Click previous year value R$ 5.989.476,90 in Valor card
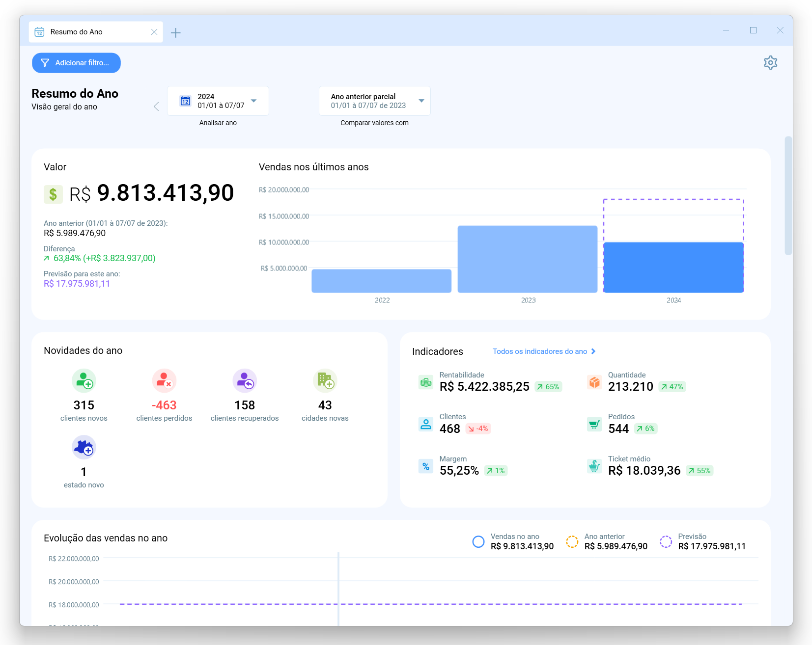This screenshot has width=812, height=645. pos(75,233)
